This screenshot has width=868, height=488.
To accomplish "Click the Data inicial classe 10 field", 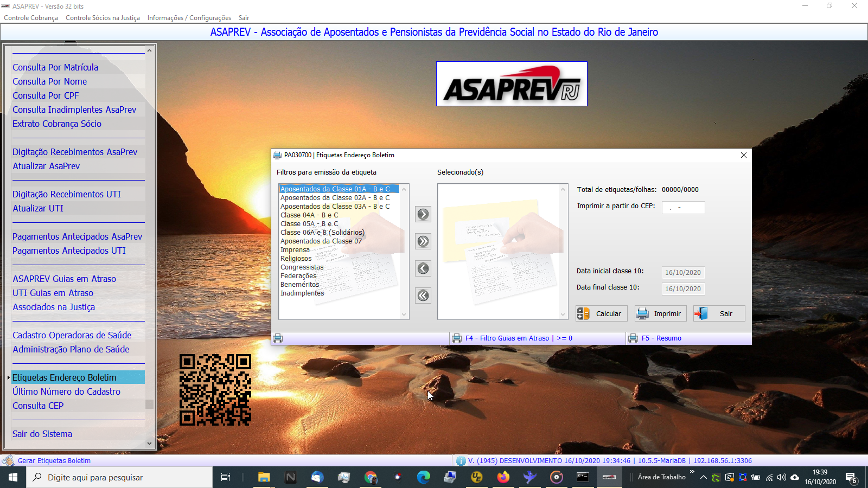I will pyautogui.click(x=683, y=273).
